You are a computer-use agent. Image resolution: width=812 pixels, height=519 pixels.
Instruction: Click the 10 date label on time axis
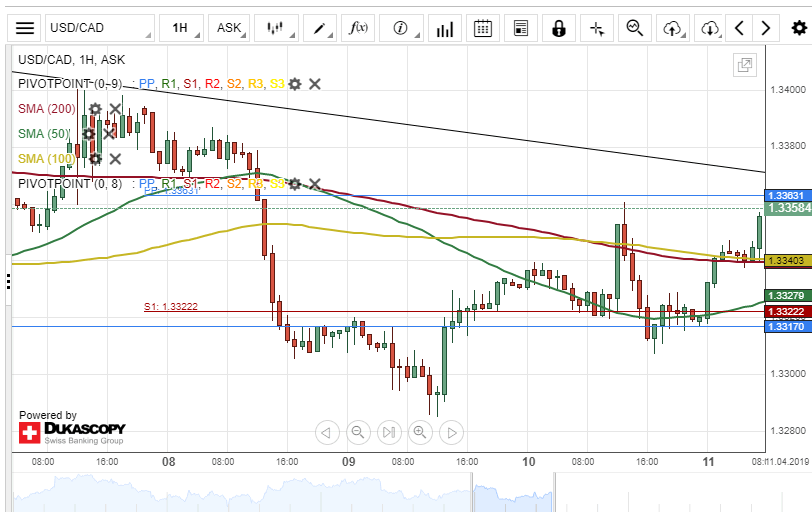click(528, 462)
